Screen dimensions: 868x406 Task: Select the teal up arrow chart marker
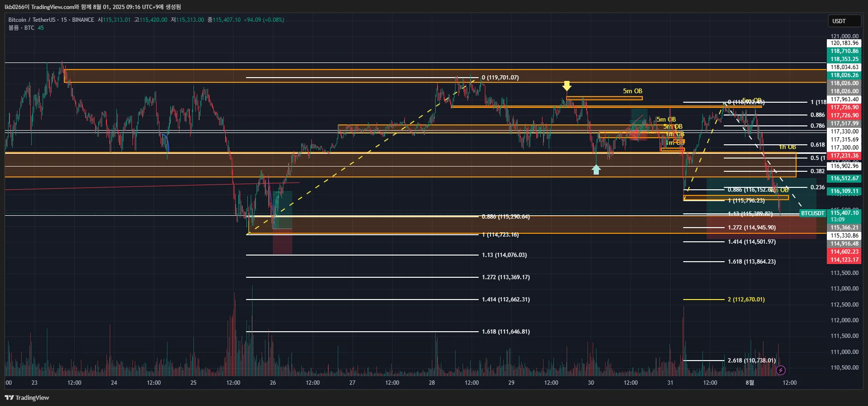(596, 169)
